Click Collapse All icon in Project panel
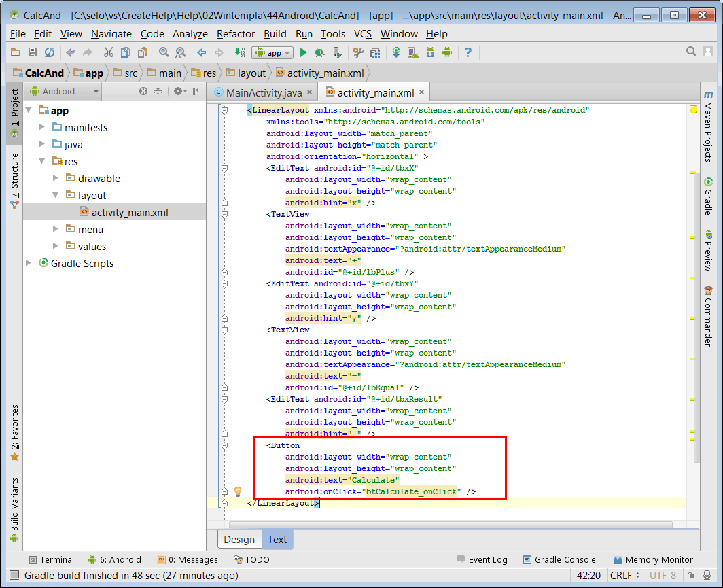The width and height of the screenshot is (723, 588). (158, 91)
